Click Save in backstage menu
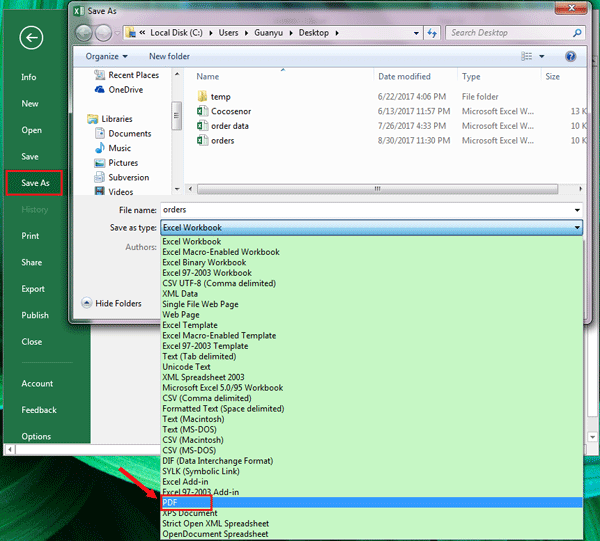Viewport: 600px width, 541px height. (30, 157)
